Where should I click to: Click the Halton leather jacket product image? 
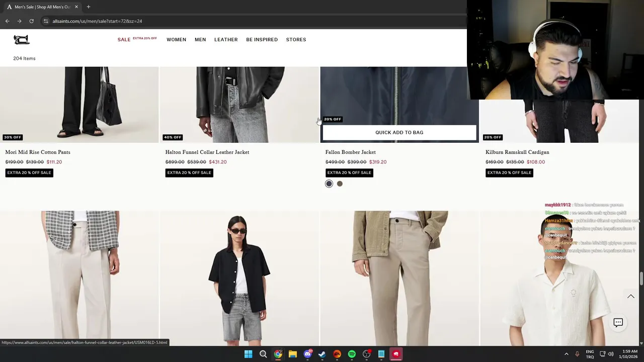239,105
